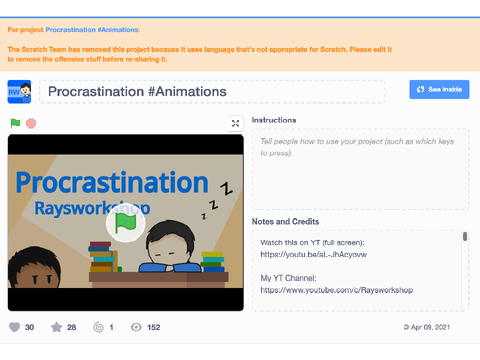The width and height of the screenshot is (480, 360).
Task: Click into the Instructions text area
Action: click(x=360, y=169)
